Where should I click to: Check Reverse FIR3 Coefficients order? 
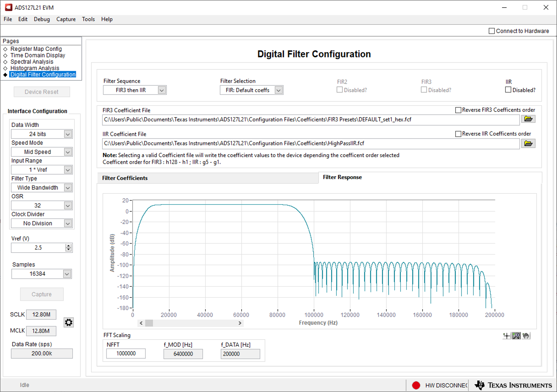(x=458, y=110)
